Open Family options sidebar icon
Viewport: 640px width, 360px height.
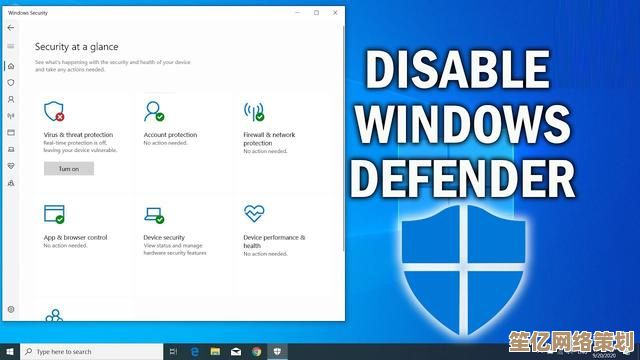click(11, 183)
